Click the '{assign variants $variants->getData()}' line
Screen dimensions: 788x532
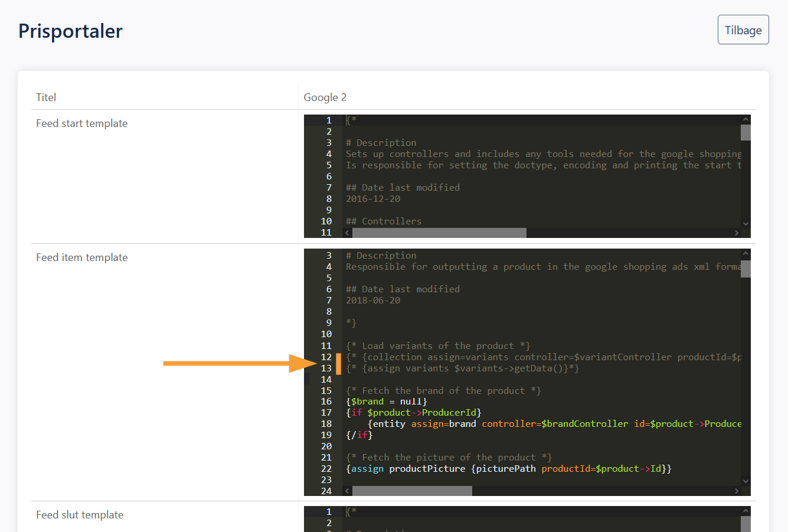pyautogui.click(x=463, y=368)
